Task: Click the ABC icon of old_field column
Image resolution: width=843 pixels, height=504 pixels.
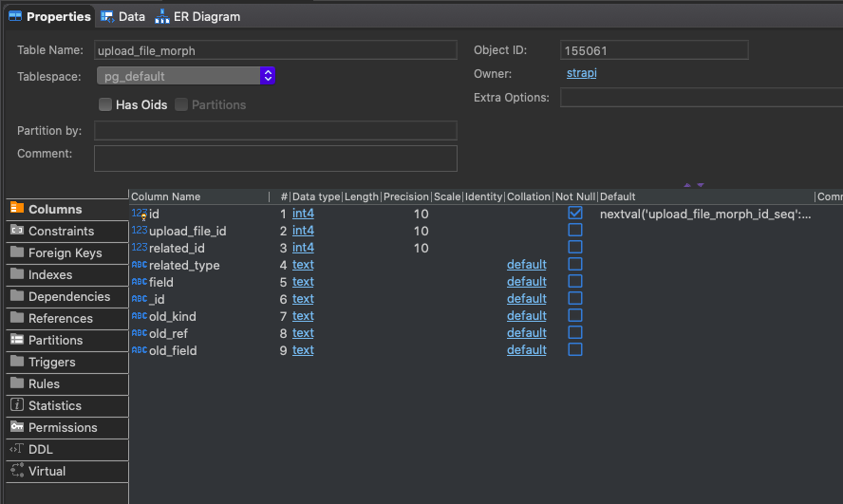Action: pyautogui.click(x=140, y=350)
